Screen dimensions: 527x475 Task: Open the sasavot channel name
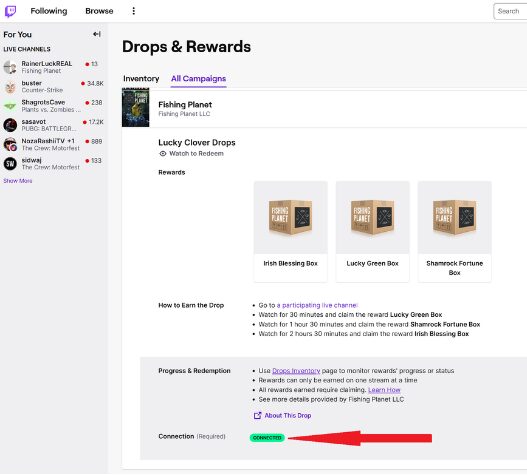pos(34,122)
